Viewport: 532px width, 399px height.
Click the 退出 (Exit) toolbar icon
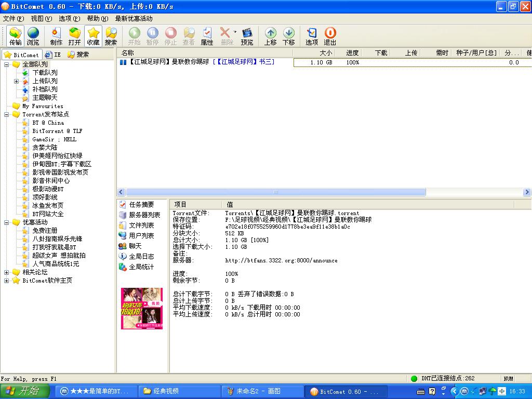pyautogui.click(x=330, y=36)
